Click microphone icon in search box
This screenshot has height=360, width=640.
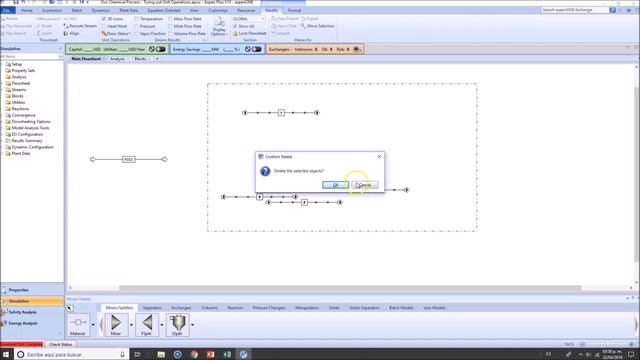coord(122,355)
